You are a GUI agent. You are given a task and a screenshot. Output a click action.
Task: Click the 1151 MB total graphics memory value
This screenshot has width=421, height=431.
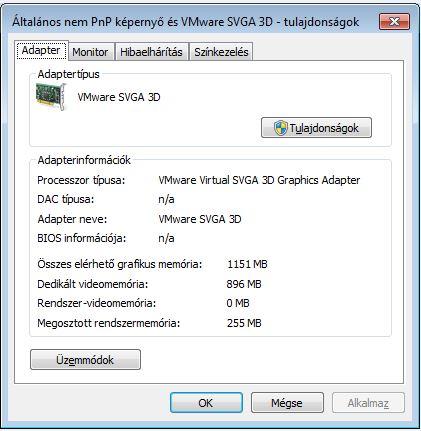(247, 264)
